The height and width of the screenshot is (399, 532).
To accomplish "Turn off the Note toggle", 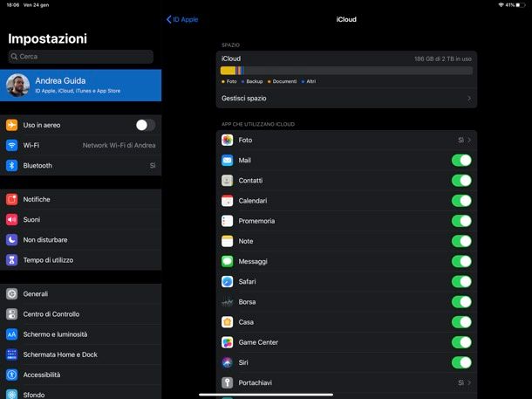I will 461,241.
